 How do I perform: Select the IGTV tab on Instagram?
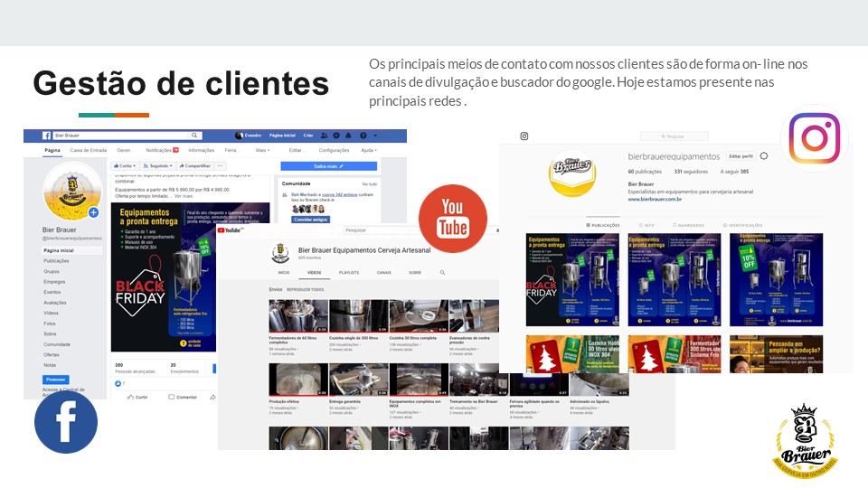point(646,225)
